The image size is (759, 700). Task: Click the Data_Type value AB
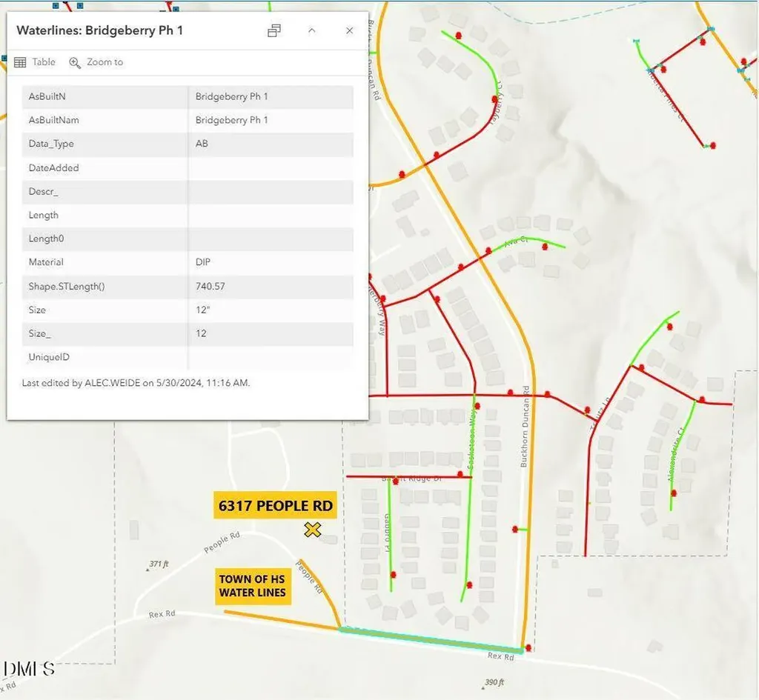click(202, 144)
